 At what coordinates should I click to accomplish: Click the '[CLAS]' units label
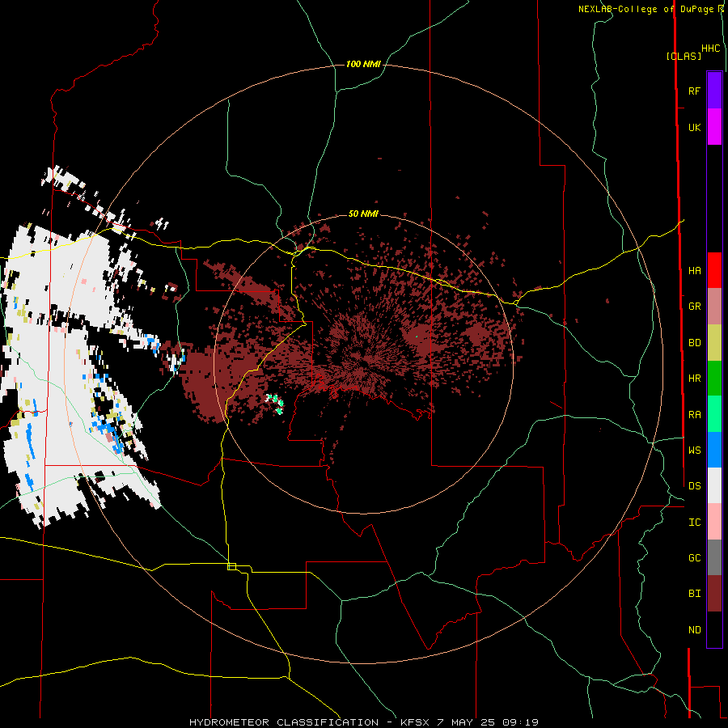684,56
